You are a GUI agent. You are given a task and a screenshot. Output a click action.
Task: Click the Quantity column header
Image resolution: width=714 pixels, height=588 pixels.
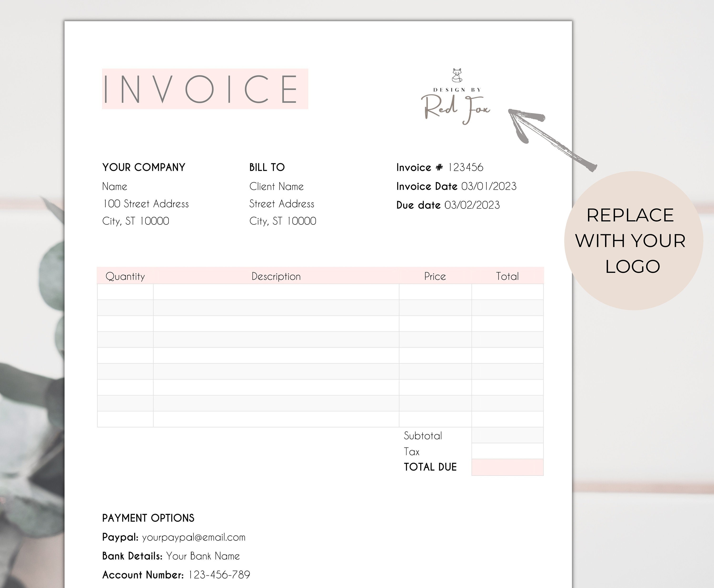coord(125,276)
